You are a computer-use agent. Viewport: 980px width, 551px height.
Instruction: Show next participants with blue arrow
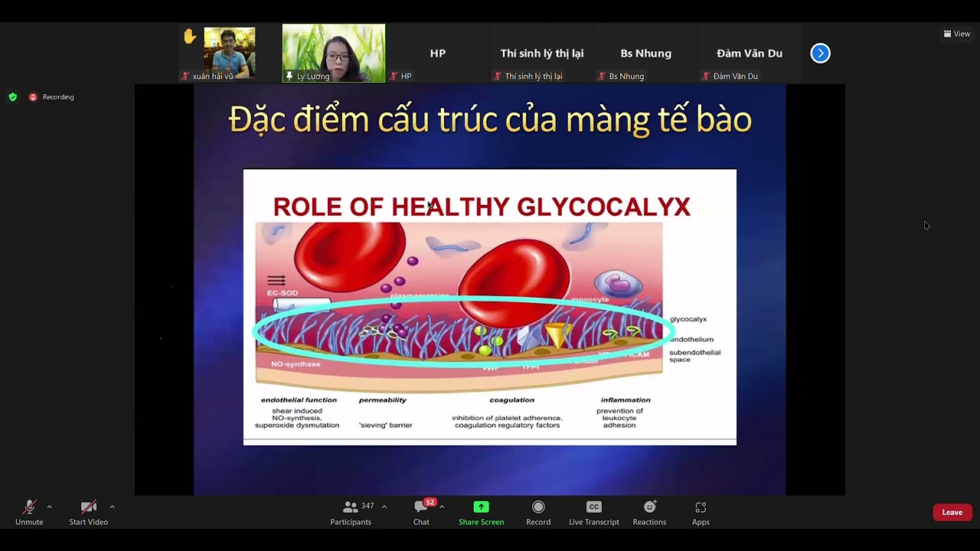(x=820, y=53)
